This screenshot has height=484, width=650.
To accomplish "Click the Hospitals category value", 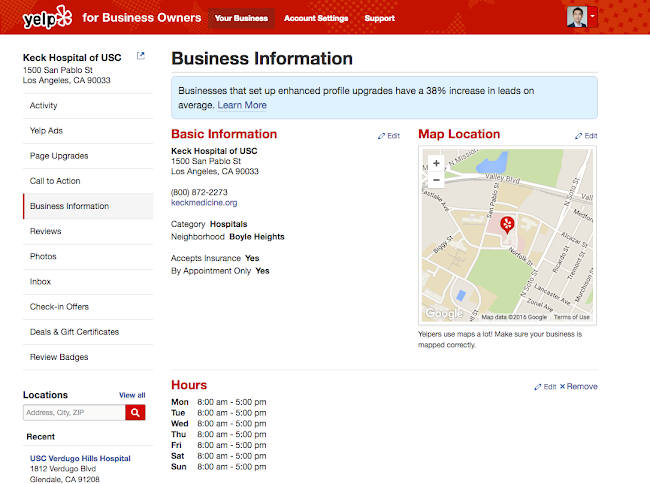I will point(228,224).
